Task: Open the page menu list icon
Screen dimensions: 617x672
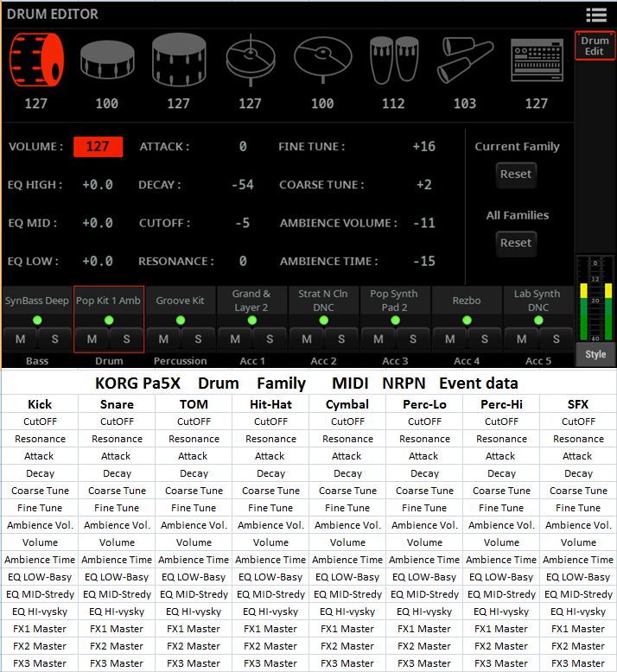Action: click(596, 15)
